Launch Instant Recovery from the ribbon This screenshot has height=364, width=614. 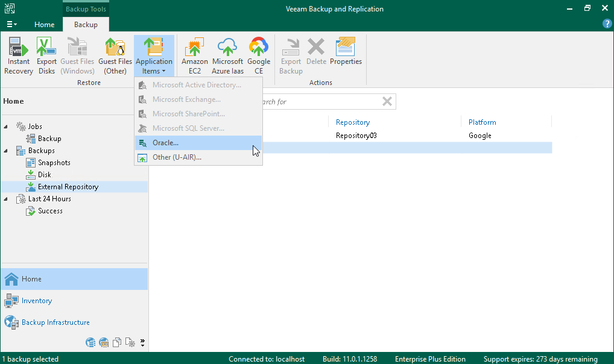[x=19, y=55]
